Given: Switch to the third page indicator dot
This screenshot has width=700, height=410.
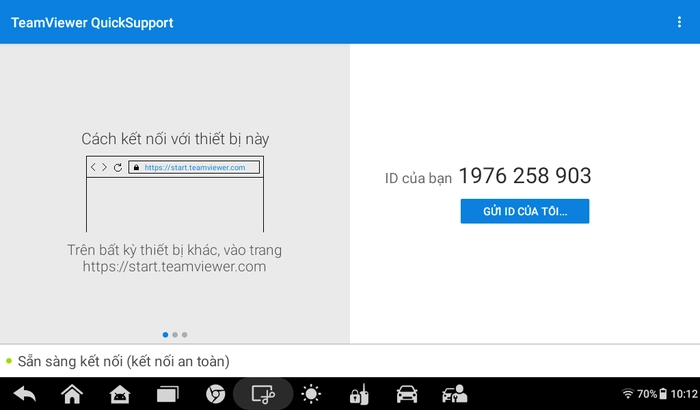Looking at the screenshot, I should pyautogui.click(x=184, y=335).
